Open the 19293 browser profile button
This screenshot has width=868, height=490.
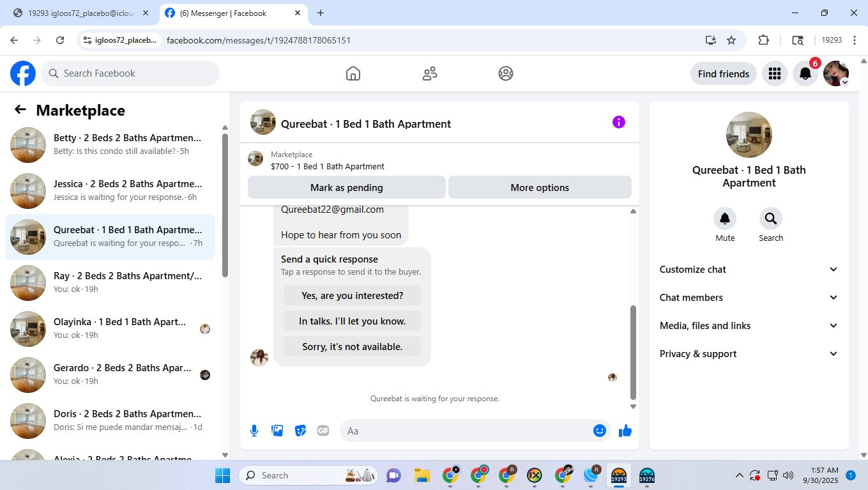pyautogui.click(x=832, y=40)
